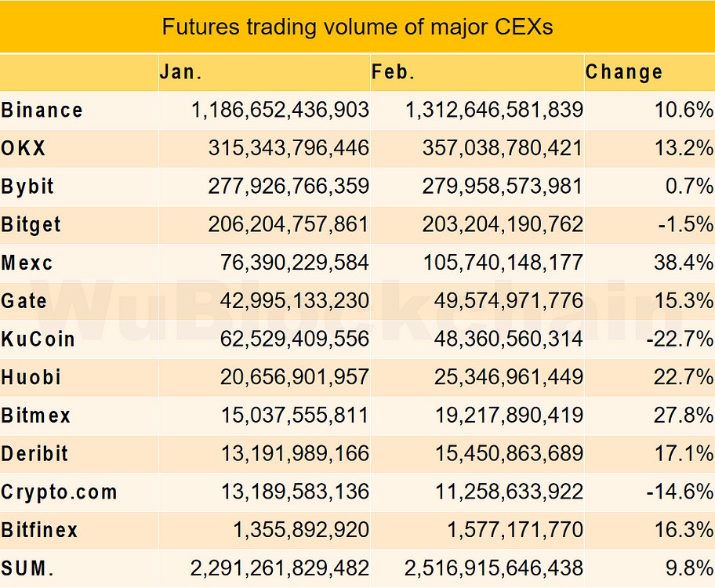Click Mexc's 38.4% change value
This screenshot has width=715, height=588.
(x=683, y=263)
